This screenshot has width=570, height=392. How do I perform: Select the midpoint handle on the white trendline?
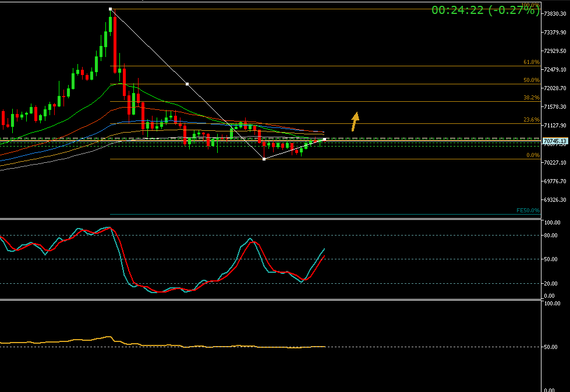point(187,84)
